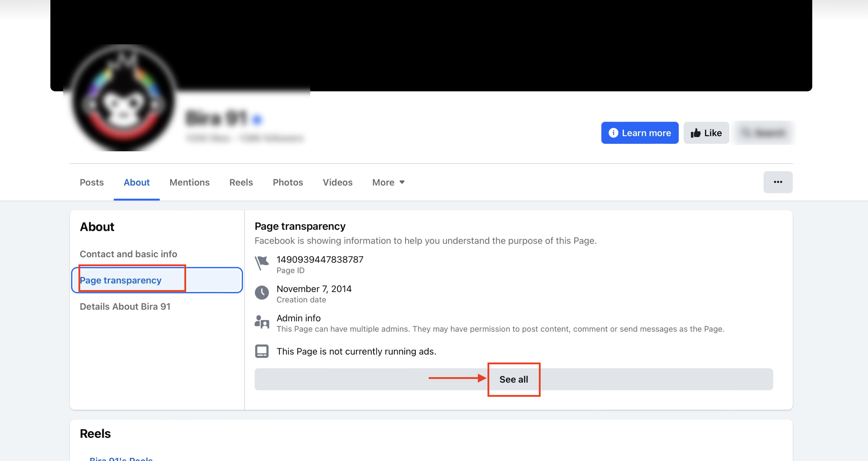
Task: Click the Admin info people icon
Action: [262, 322]
